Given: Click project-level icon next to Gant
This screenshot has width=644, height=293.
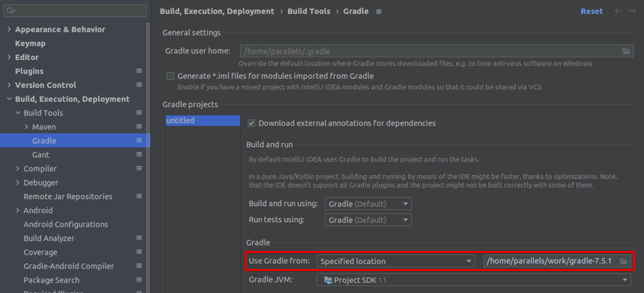Looking at the screenshot, I should click(x=139, y=155).
